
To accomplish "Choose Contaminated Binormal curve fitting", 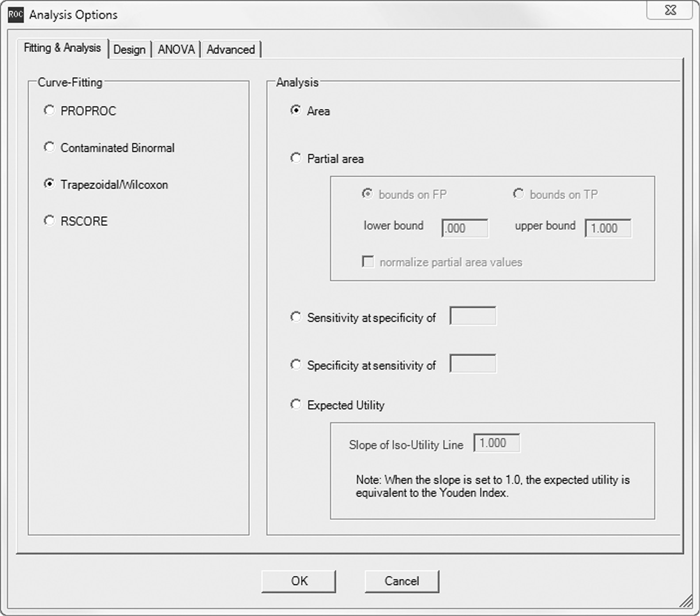I will (x=49, y=147).
